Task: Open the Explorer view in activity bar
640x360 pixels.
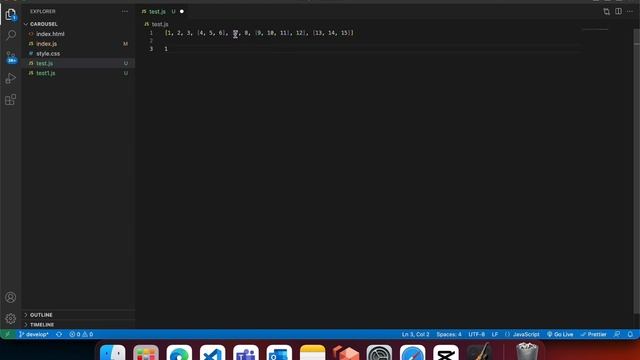Action: click(x=11, y=15)
